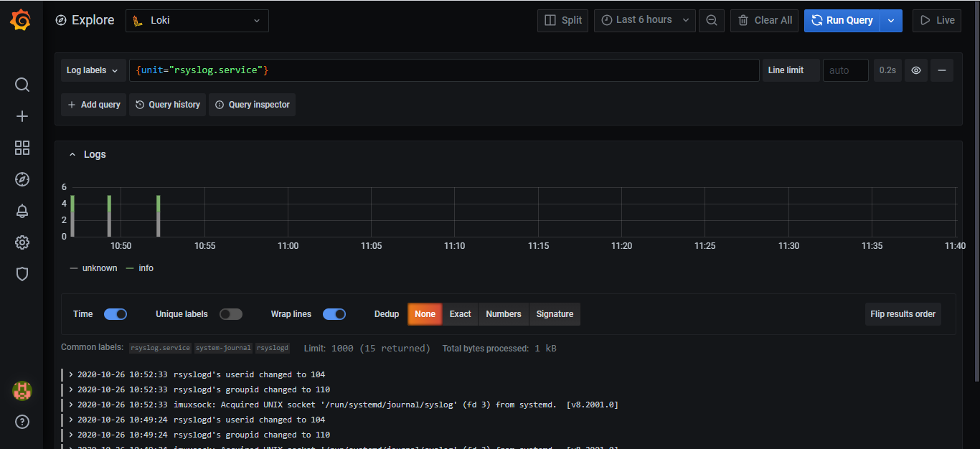Screen dimensions: 980x449
Task: Open the Last 6 hours time picker
Action: click(645, 21)
